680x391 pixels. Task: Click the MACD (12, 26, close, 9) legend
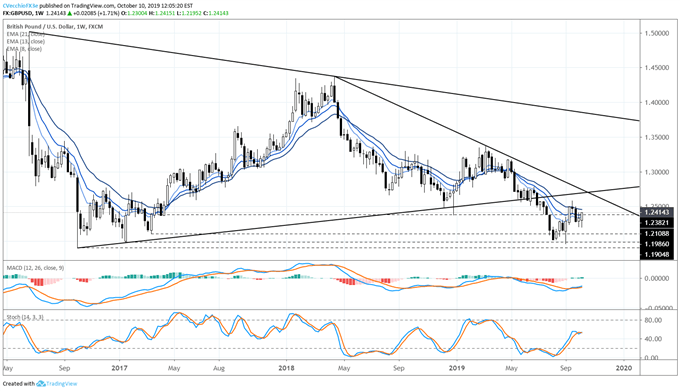point(35,268)
